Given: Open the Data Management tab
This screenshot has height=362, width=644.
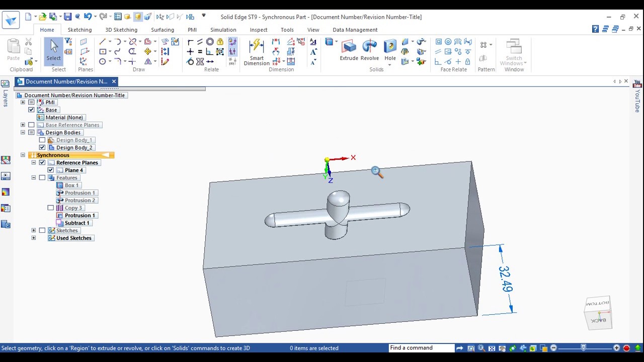Looking at the screenshot, I should [x=355, y=30].
